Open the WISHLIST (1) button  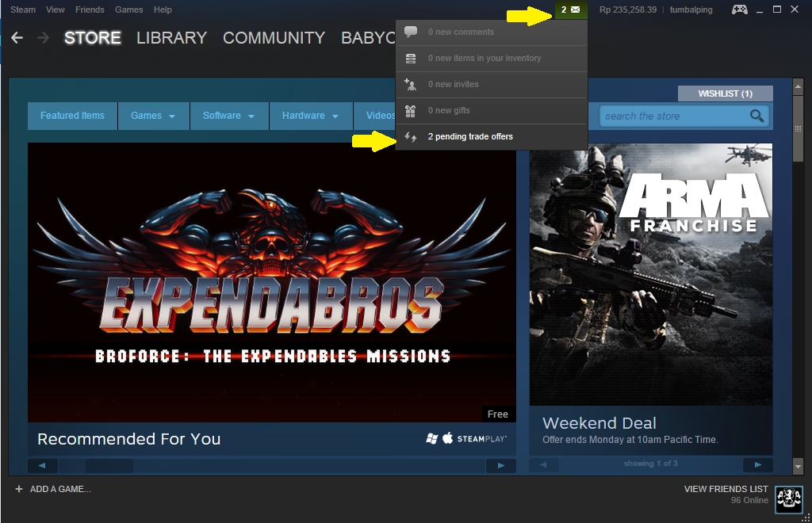point(725,94)
